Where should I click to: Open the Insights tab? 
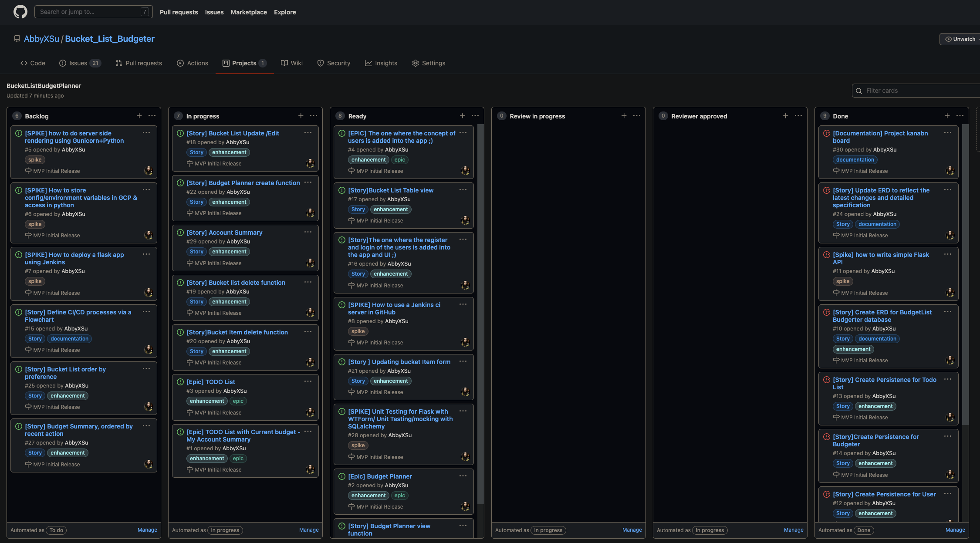pyautogui.click(x=381, y=63)
